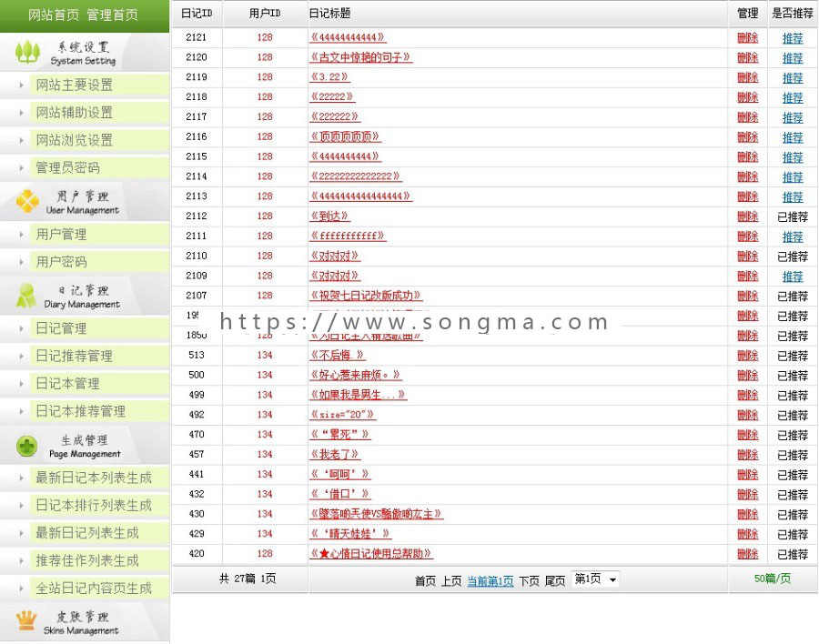Image resolution: width=819 pixels, height=644 pixels.
Task: Open diary titled 《如果我是男生...》
Action: pos(359,395)
